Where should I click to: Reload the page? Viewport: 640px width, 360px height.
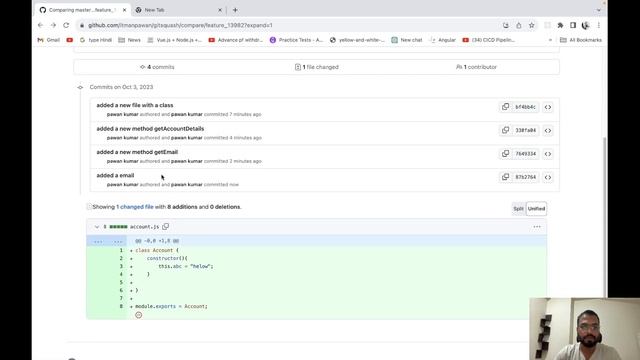pyautogui.click(x=66, y=25)
